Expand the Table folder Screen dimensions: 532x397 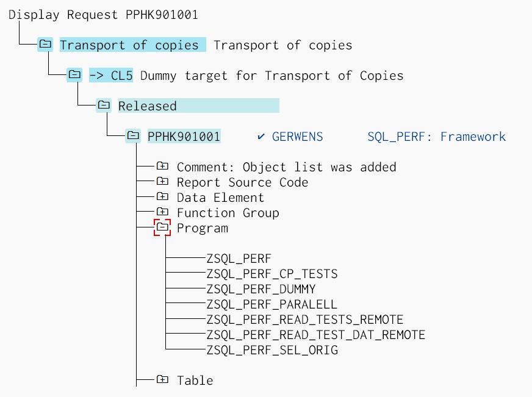click(162, 379)
